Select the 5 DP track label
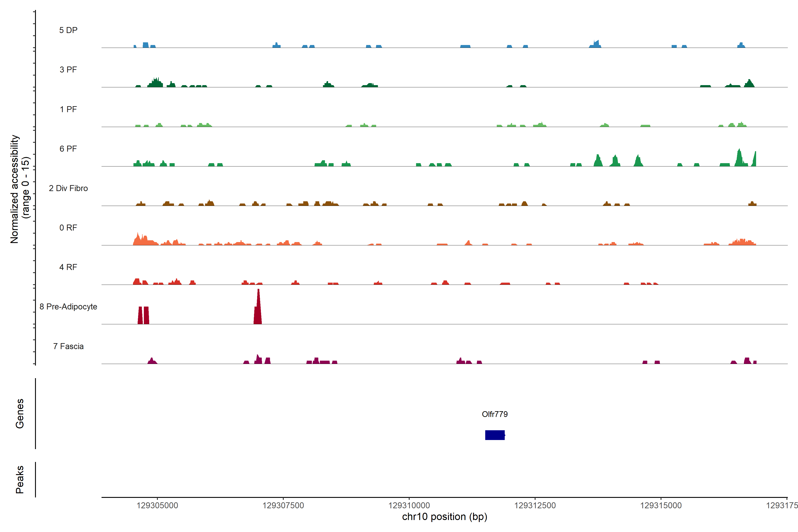 click(x=68, y=30)
